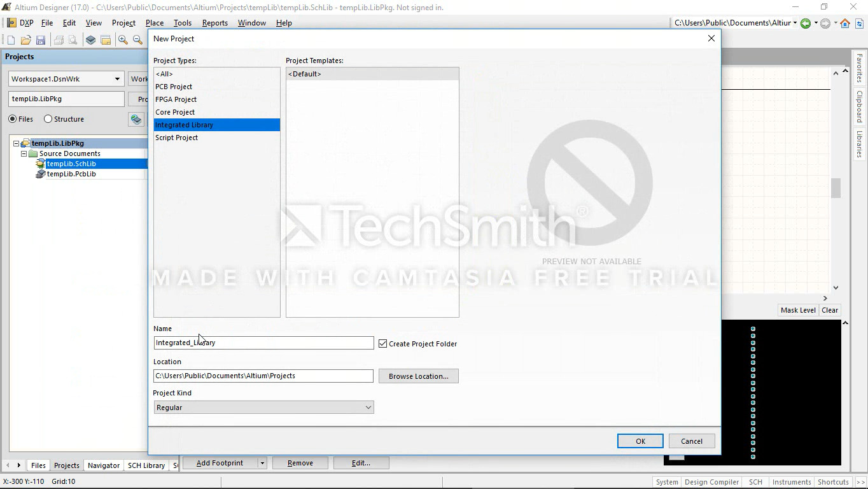Click the component chip toolbar icon
The image size is (868, 489).
pos(90,40)
